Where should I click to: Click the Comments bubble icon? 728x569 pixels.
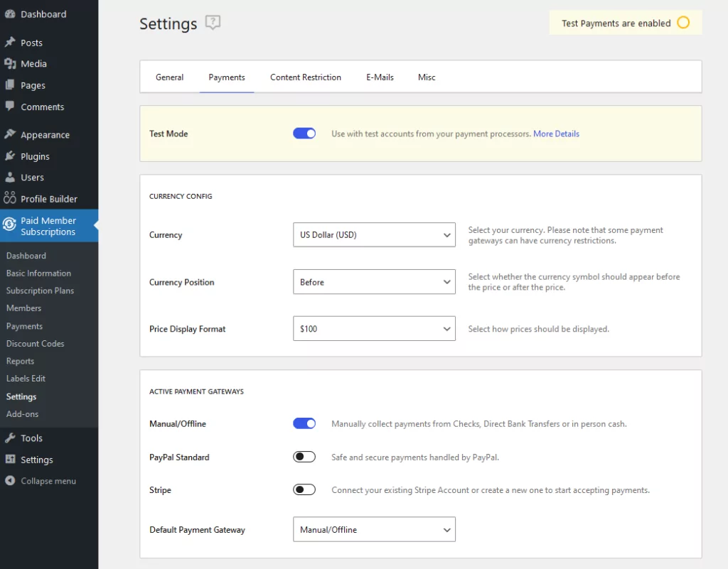click(10, 106)
